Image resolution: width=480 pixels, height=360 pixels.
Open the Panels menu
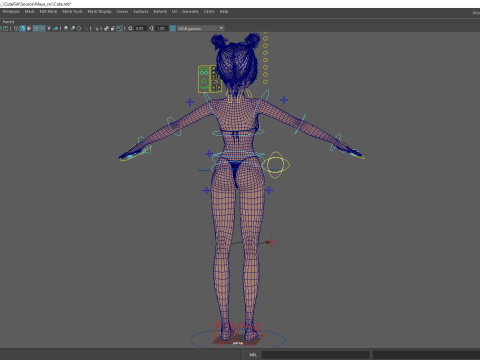click(8, 22)
